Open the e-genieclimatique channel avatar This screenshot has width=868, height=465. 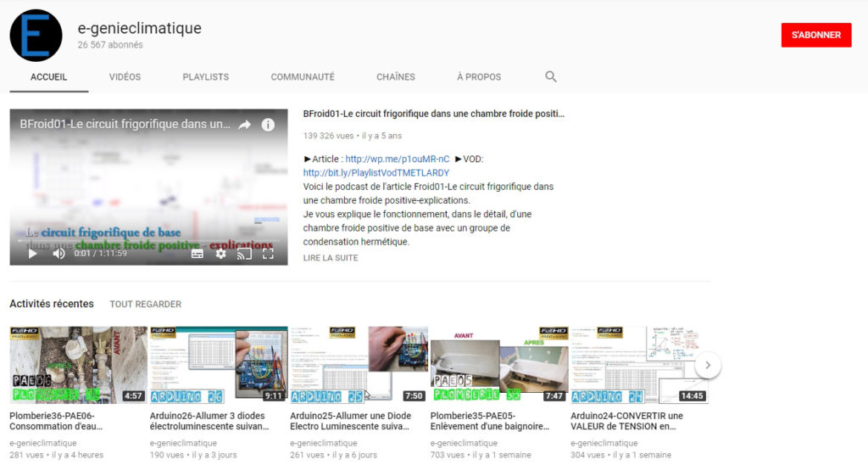point(36,36)
